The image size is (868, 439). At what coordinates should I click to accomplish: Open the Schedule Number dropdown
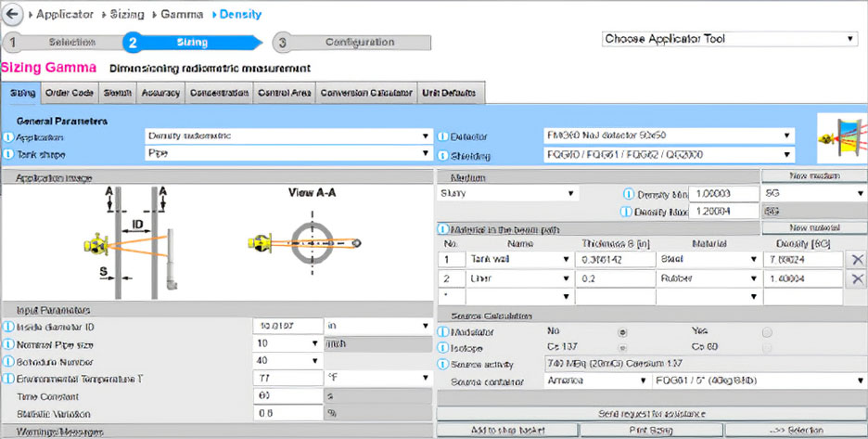coord(287,360)
